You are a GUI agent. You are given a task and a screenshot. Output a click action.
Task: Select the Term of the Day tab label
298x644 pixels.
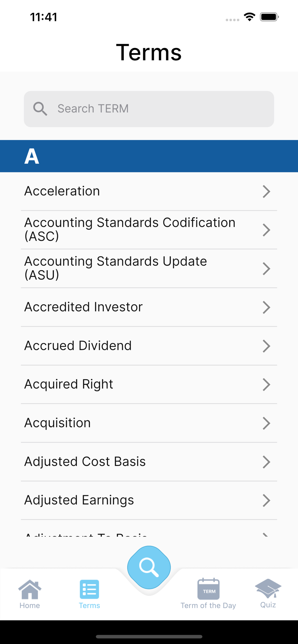[x=208, y=605]
